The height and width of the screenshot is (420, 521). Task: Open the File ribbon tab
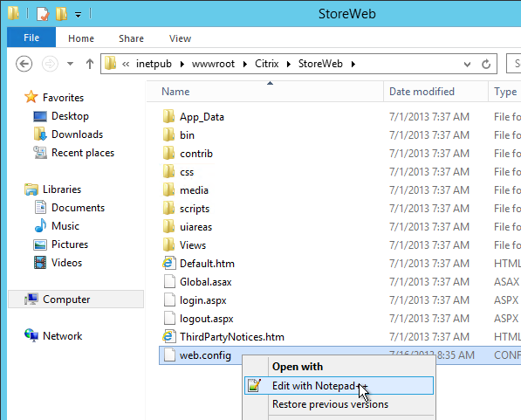coord(31,38)
